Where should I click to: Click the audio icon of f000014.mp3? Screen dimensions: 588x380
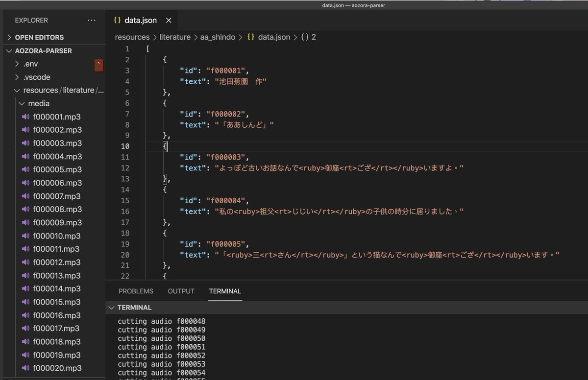click(x=25, y=288)
